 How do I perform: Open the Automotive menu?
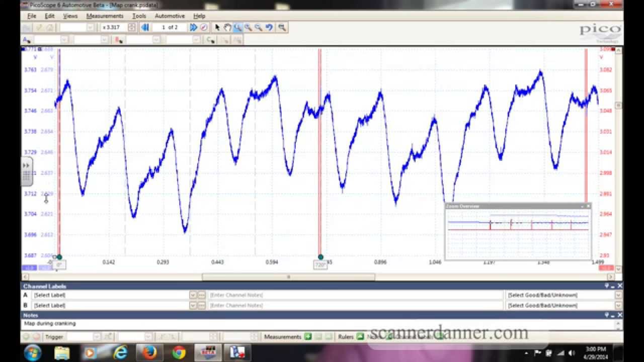click(170, 16)
